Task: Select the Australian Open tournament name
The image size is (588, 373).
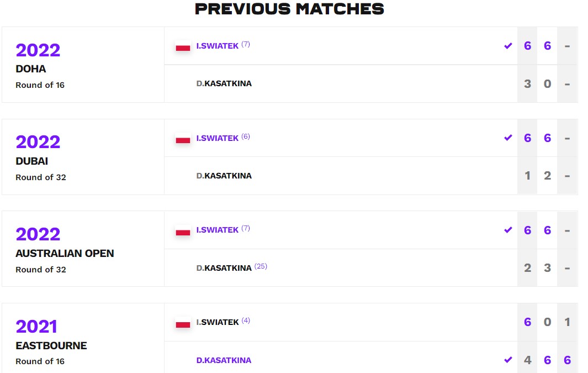Action: (x=65, y=254)
